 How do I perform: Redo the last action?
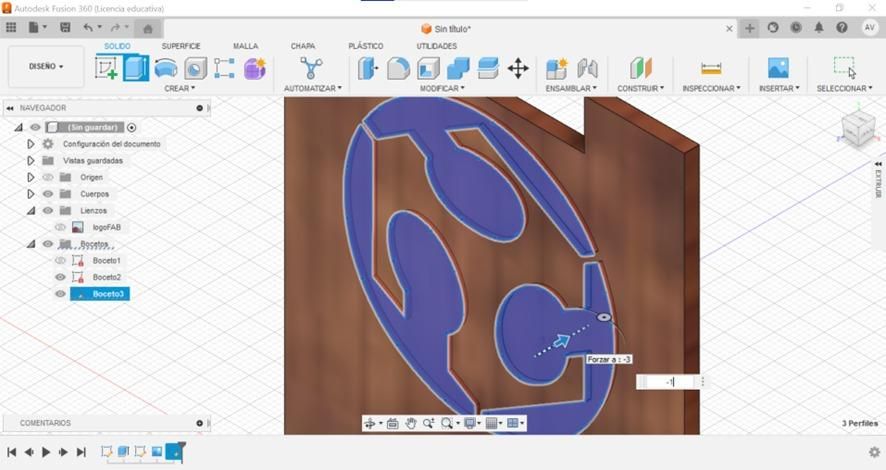(115, 28)
